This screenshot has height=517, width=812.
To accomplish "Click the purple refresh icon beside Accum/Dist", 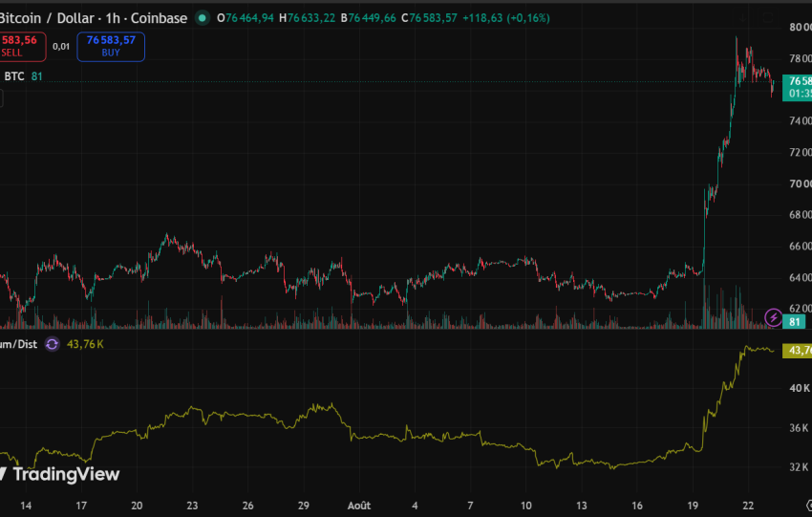I will 52,344.
